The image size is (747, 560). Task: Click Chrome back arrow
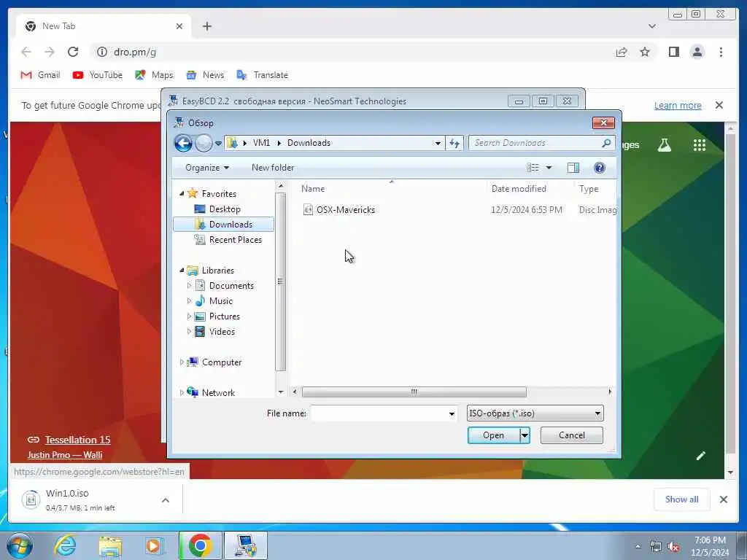click(x=26, y=52)
